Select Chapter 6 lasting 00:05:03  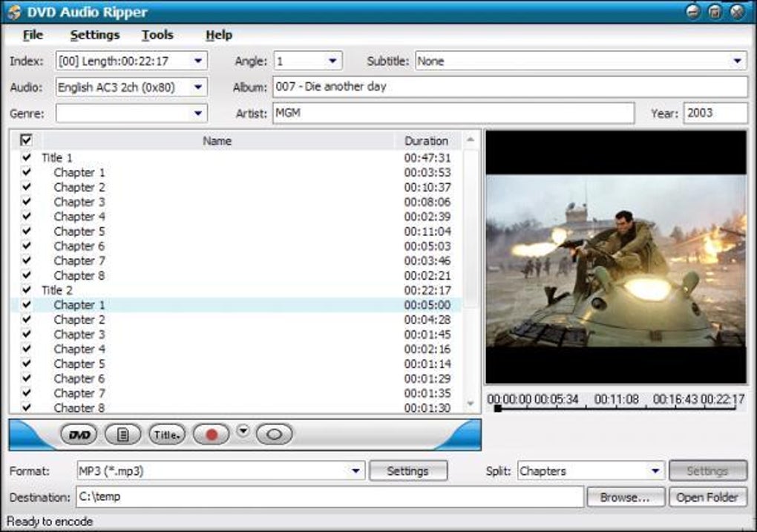coord(236,246)
